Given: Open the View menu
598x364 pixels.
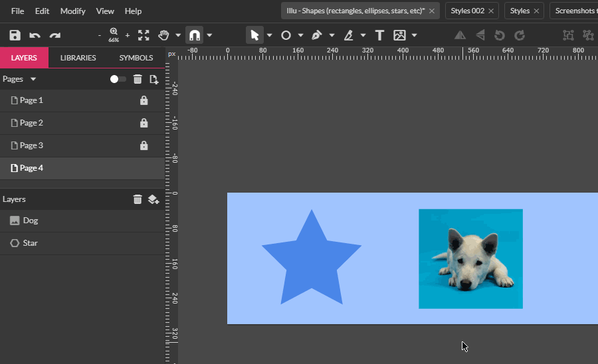Looking at the screenshot, I should click(105, 11).
